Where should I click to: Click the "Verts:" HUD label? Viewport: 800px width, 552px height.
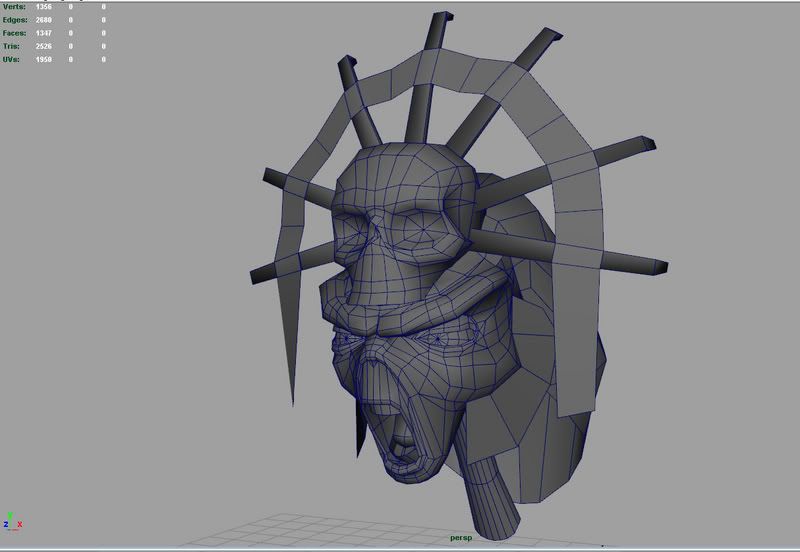point(14,7)
